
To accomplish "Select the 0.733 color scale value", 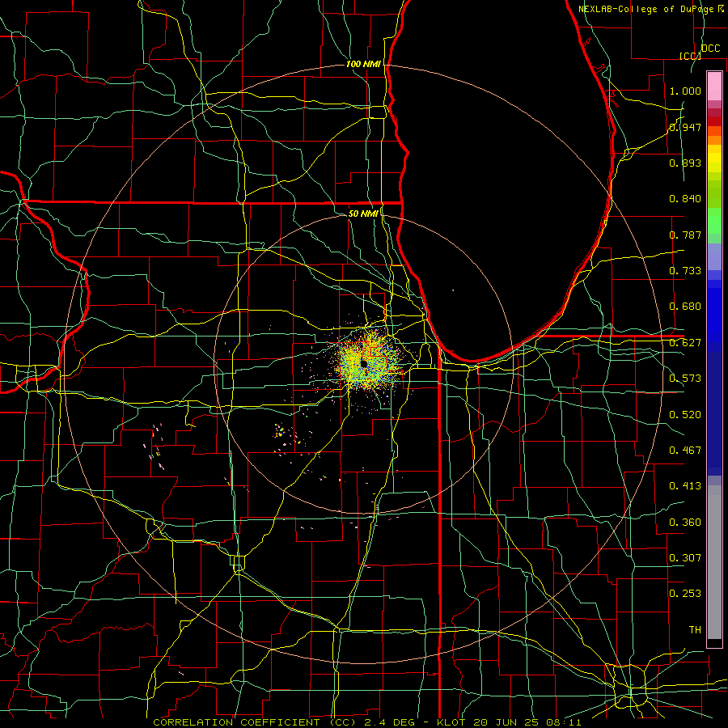I will [x=685, y=271].
